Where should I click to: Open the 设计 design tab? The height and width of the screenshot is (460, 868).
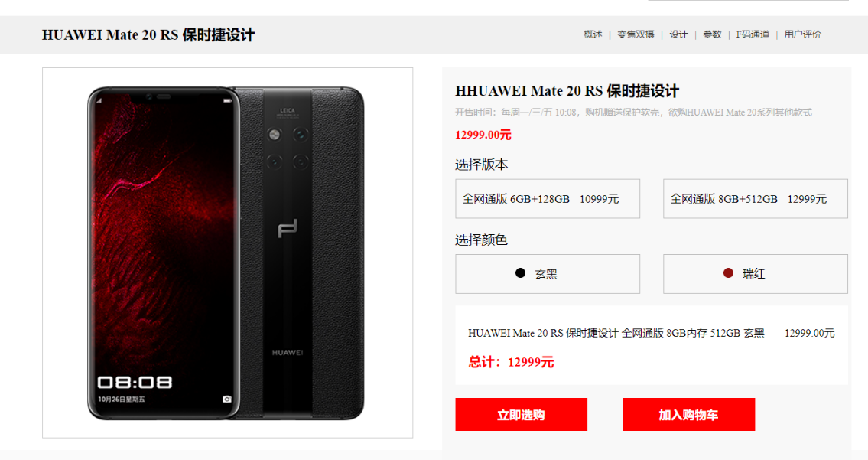point(678,34)
